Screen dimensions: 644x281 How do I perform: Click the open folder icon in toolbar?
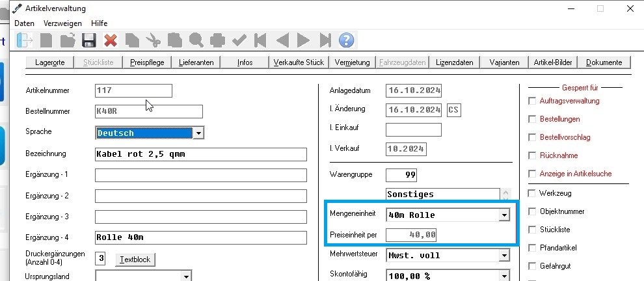pyautogui.click(x=68, y=40)
